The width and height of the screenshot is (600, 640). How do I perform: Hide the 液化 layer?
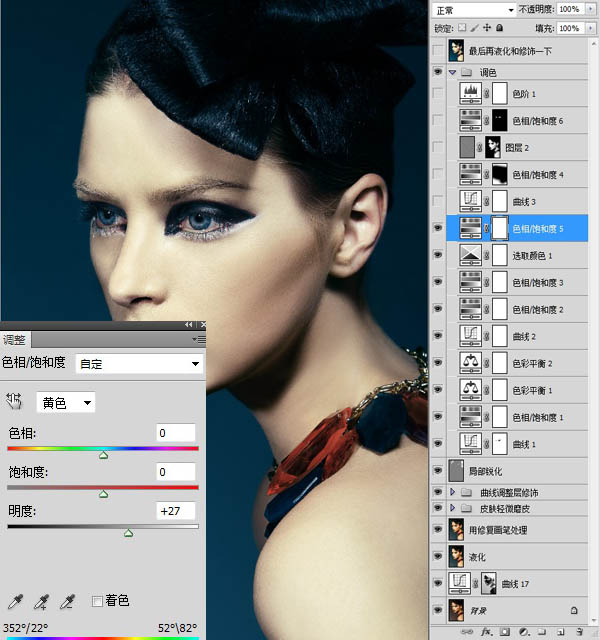(x=438, y=556)
